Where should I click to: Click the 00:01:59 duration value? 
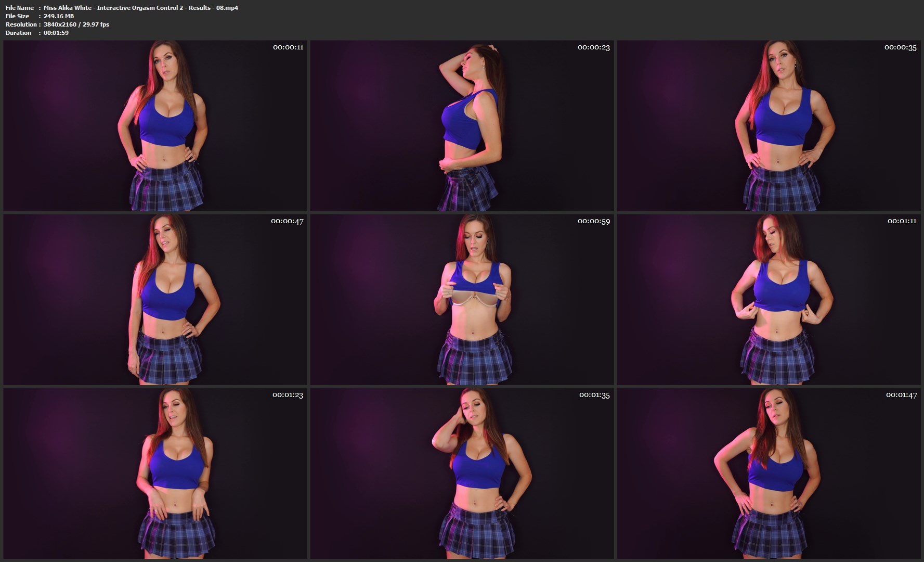56,33
